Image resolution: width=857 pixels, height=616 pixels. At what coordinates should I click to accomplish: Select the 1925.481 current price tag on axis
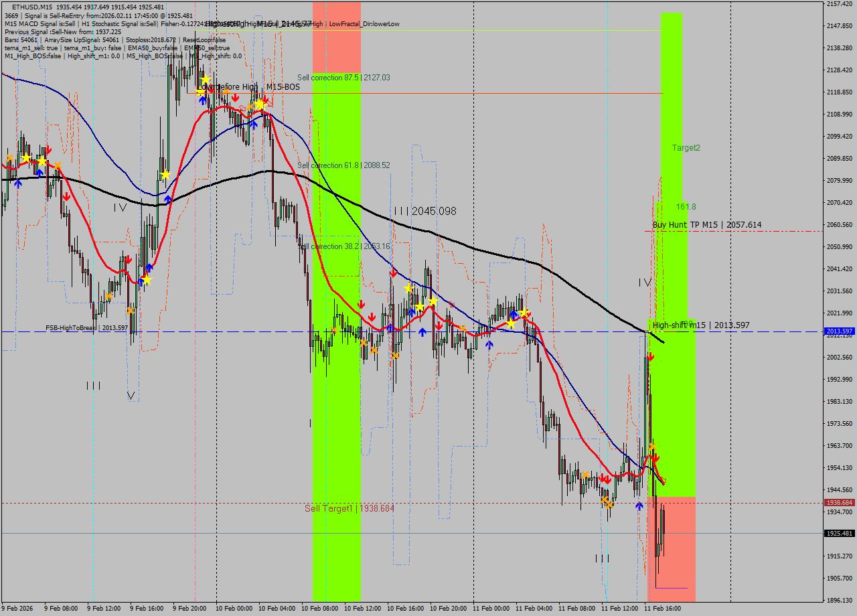(x=839, y=534)
